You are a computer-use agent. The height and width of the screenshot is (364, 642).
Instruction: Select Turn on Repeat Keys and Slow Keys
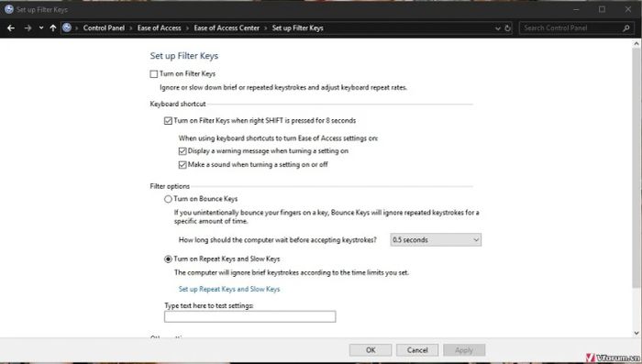pos(168,259)
